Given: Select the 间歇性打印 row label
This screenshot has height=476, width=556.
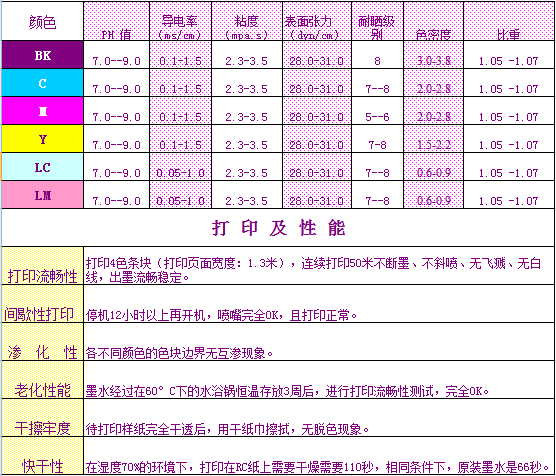Looking at the screenshot, I should point(43,304).
